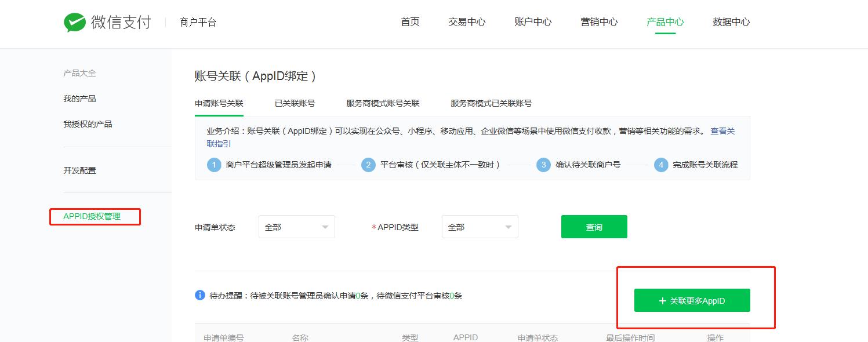Click 类型 column header
This screenshot has width=868, height=342.
(x=410, y=337)
